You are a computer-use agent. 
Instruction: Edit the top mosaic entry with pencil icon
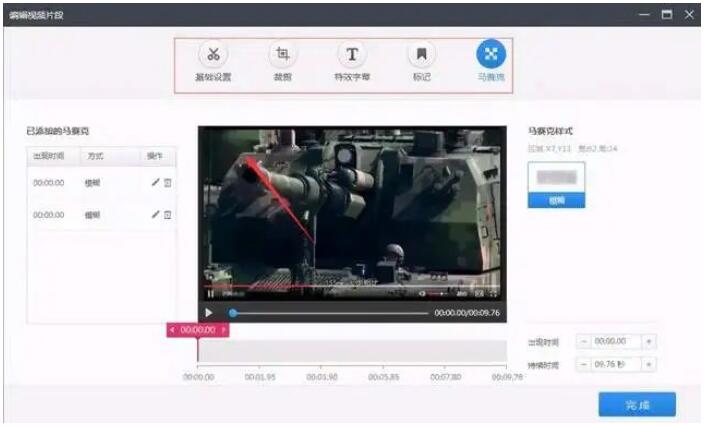click(155, 182)
